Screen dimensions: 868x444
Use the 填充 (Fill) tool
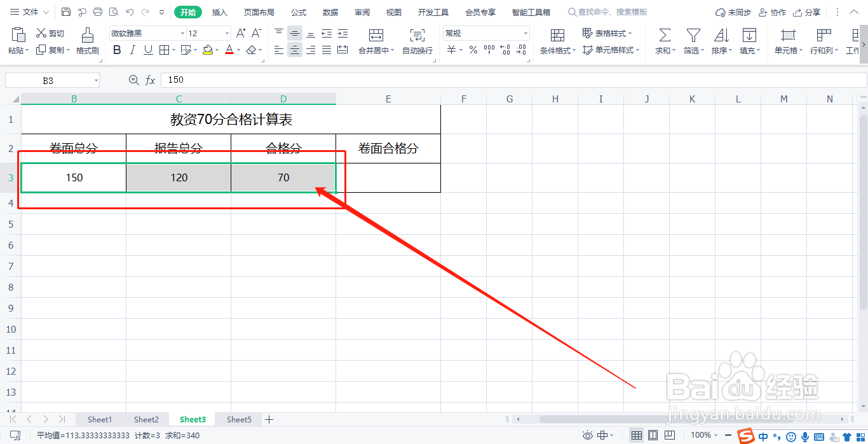point(749,38)
